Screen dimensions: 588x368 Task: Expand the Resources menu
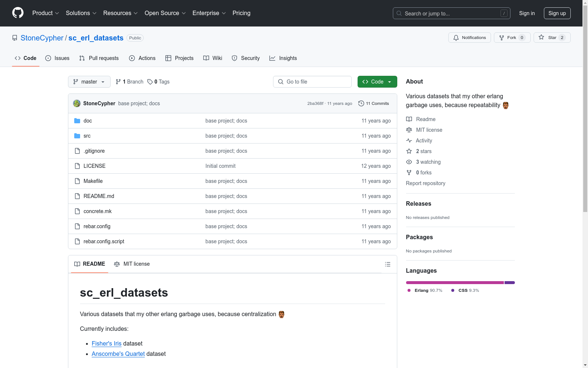click(121, 13)
